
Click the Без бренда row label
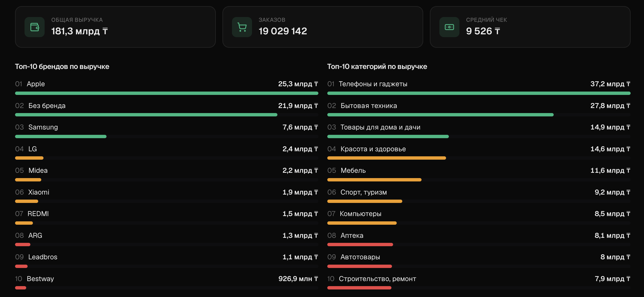(x=47, y=106)
